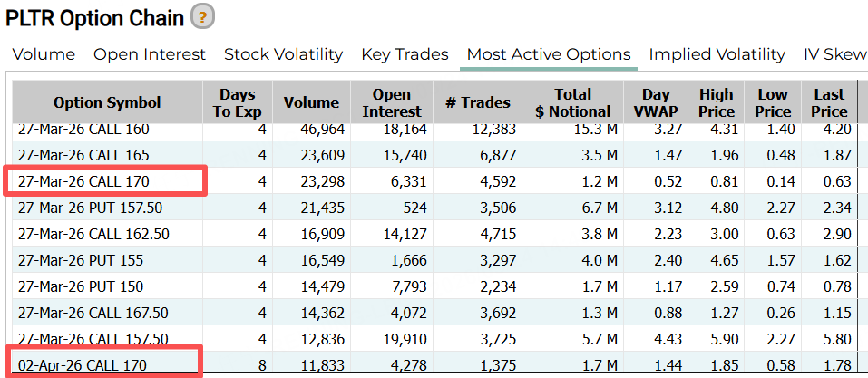868x378 pixels.
Task: Go to the Key Trades tab
Action: coord(405,54)
